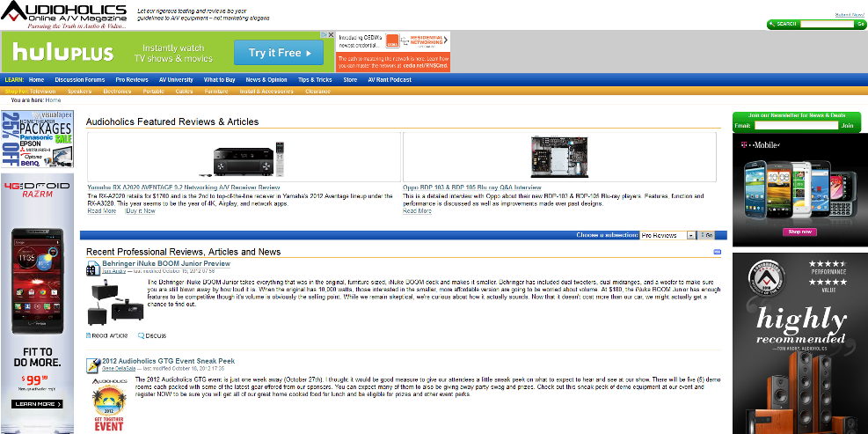This screenshot has height=434, width=868.
Task: Open the Pro Reviews subsection dropdown
Action: pyautogui.click(x=690, y=235)
